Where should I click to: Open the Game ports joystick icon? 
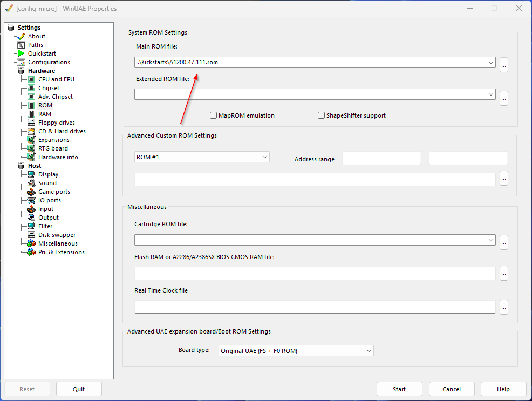tap(31, 192)
